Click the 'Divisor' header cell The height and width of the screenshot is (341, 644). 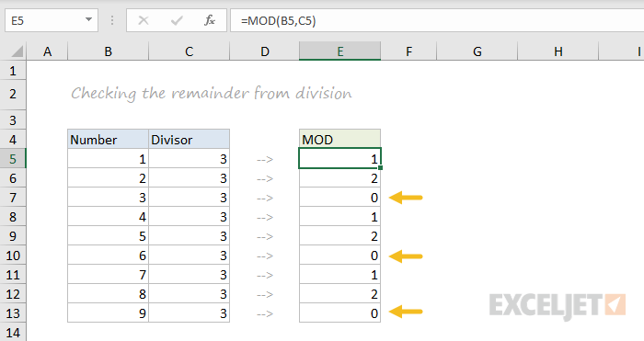[189, 140]
